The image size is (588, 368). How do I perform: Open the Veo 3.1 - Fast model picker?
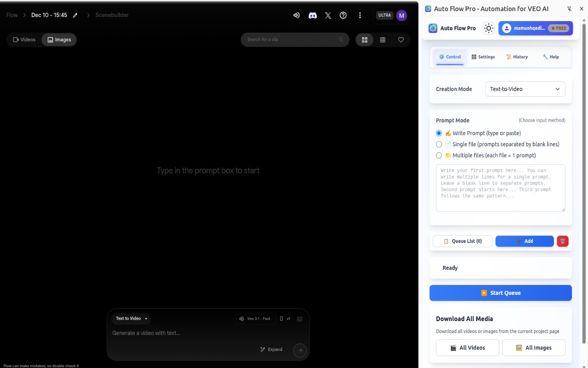[x=255, y=318]
